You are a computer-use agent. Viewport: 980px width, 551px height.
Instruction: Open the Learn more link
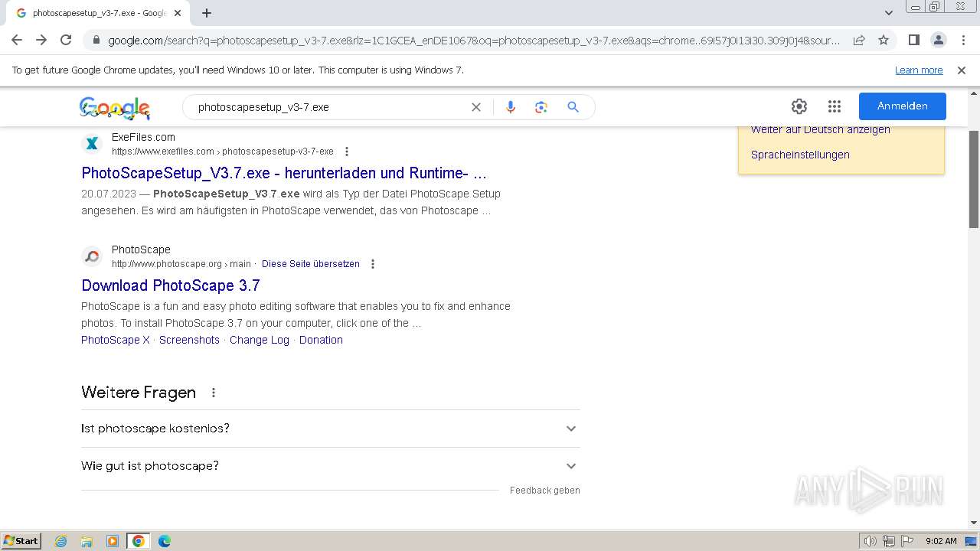tap(919, 70)
